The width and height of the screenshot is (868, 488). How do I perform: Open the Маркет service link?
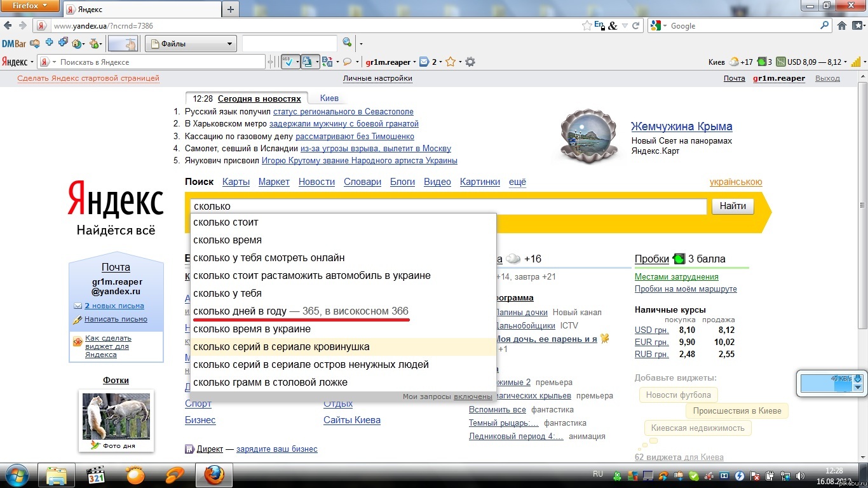274,182
